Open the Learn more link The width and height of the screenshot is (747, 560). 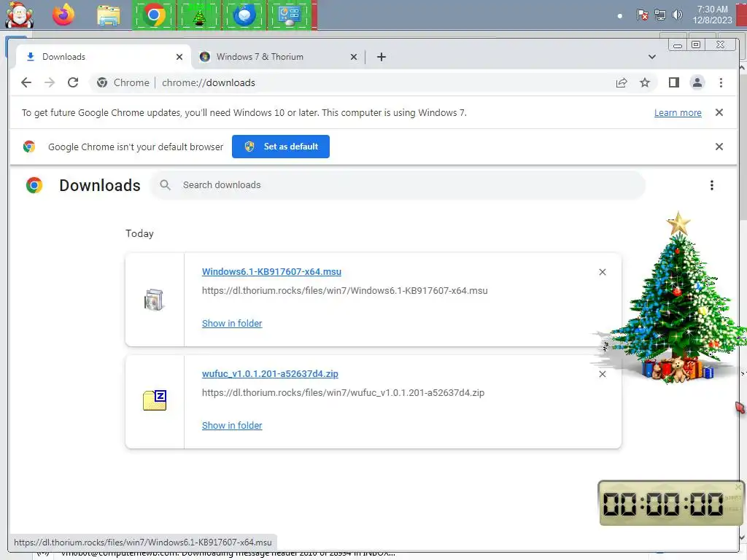(x=678, y=113)
